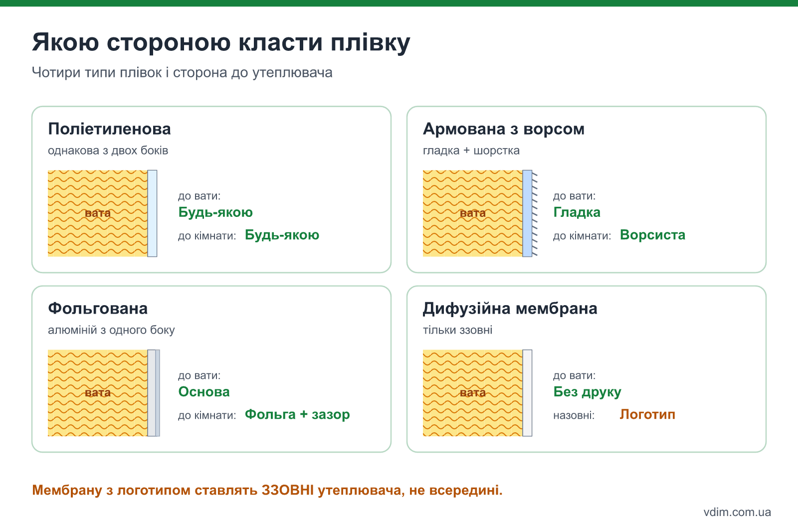Click "Будь-якою" next to до кімнати
798x532 pixels.
(282, 235)
